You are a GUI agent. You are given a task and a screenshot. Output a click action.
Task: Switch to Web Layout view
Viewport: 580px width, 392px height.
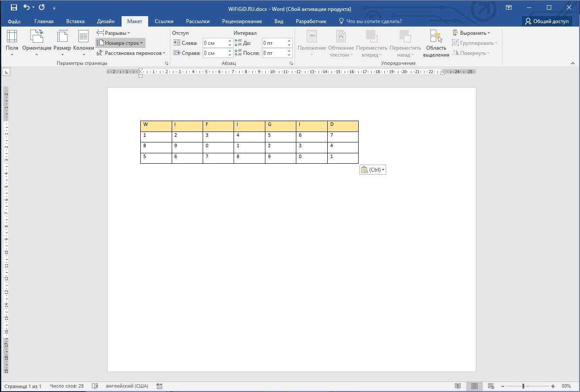491,386
